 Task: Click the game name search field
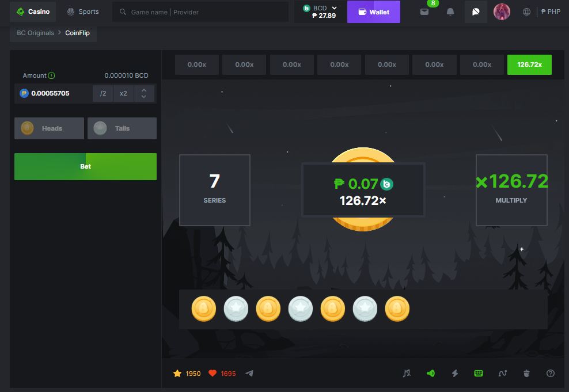200,12
